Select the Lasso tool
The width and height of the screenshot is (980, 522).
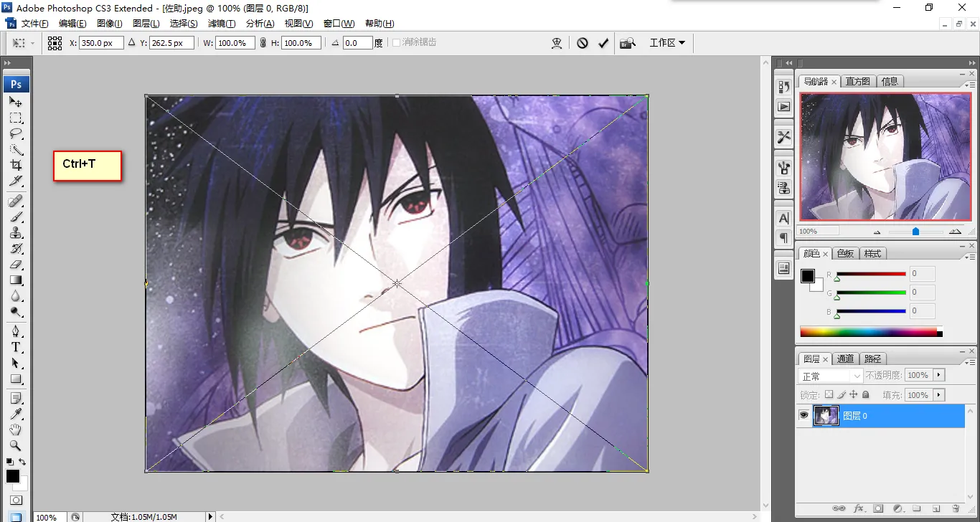point(16,133)
